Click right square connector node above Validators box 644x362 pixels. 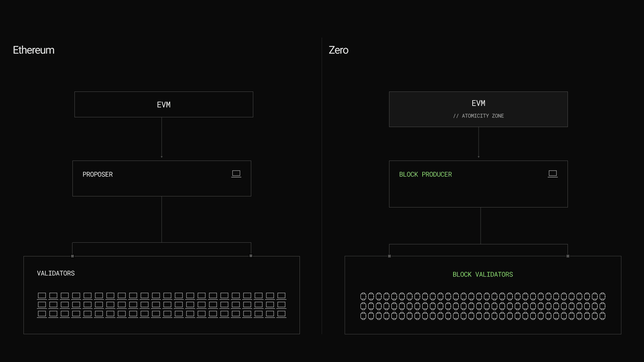click(x=251, y=256)
